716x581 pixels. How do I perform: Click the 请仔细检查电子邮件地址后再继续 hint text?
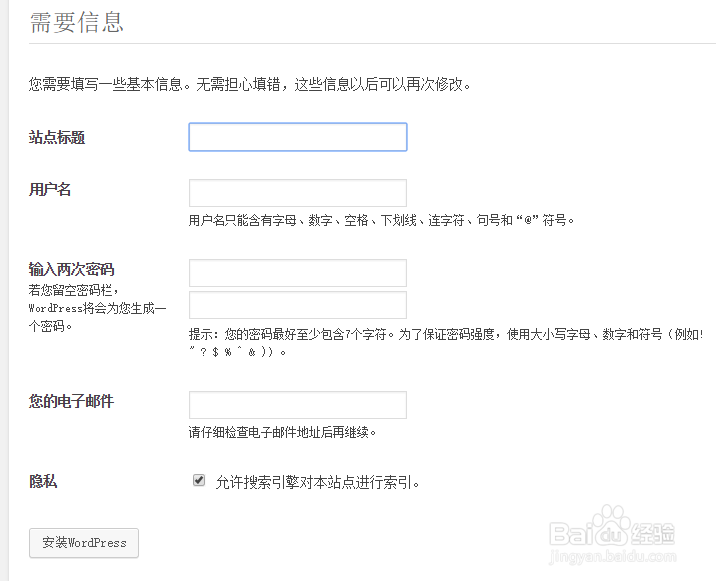(x=283, y=432)
